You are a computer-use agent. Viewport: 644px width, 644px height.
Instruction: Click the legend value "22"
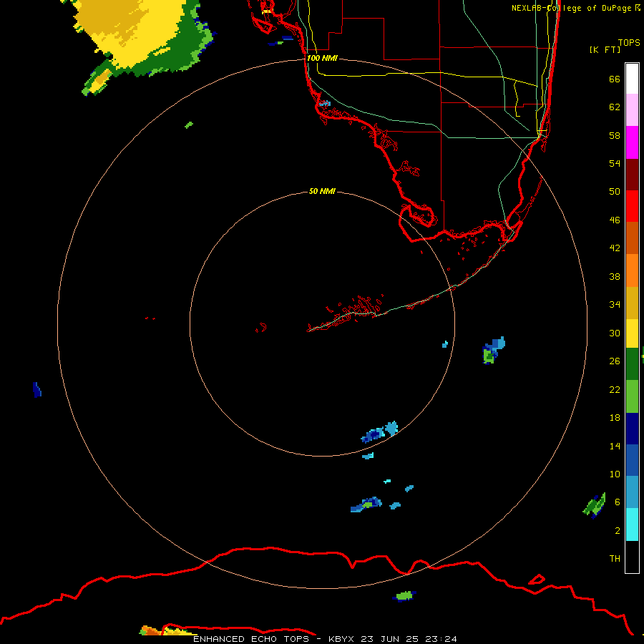click(x=615, y=389)
